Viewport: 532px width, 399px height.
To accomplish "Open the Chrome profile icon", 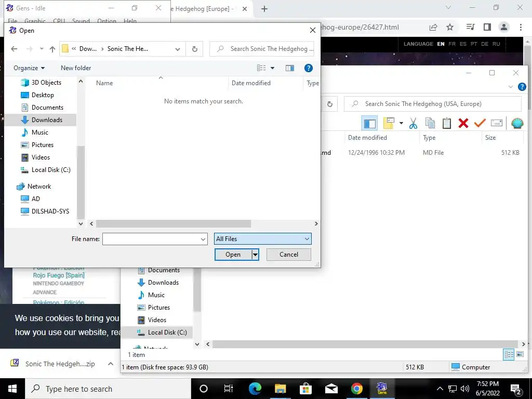I will pyautogui.click(x=504, y=27).
